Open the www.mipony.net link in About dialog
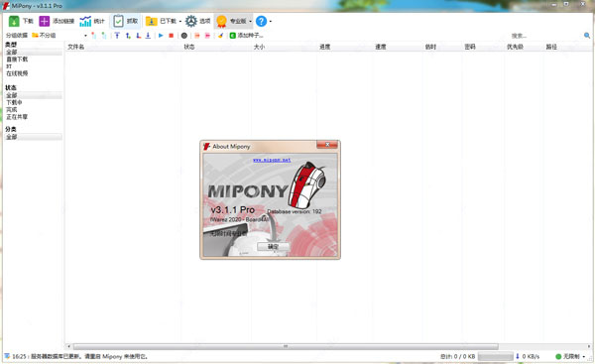Screen dimensions: 595x364 pos(272,160)
